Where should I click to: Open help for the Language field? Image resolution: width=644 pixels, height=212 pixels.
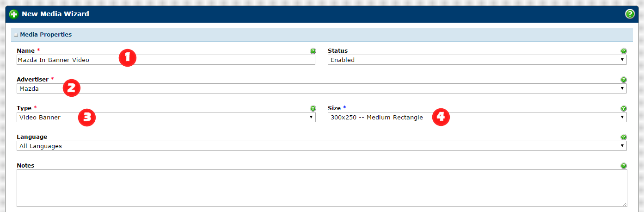click(624, 137)
